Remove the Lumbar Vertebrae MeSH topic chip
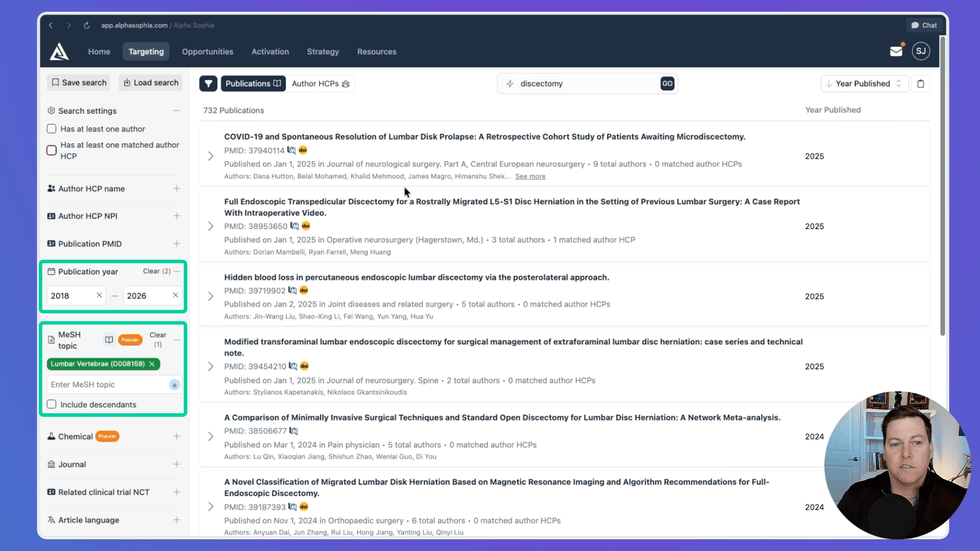Viewport: 980px width, 551px height. pyautogui.click(x=152, y=364)
